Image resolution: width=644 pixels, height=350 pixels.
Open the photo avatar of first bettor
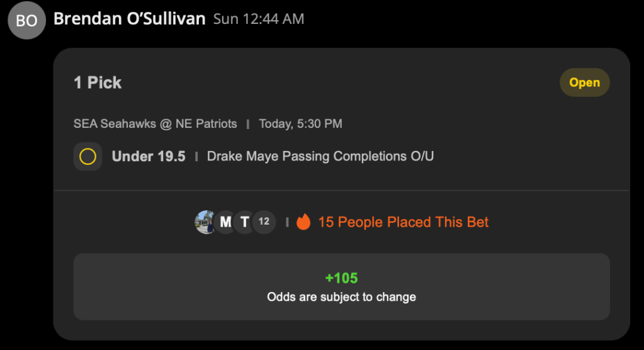coord(205,222)
